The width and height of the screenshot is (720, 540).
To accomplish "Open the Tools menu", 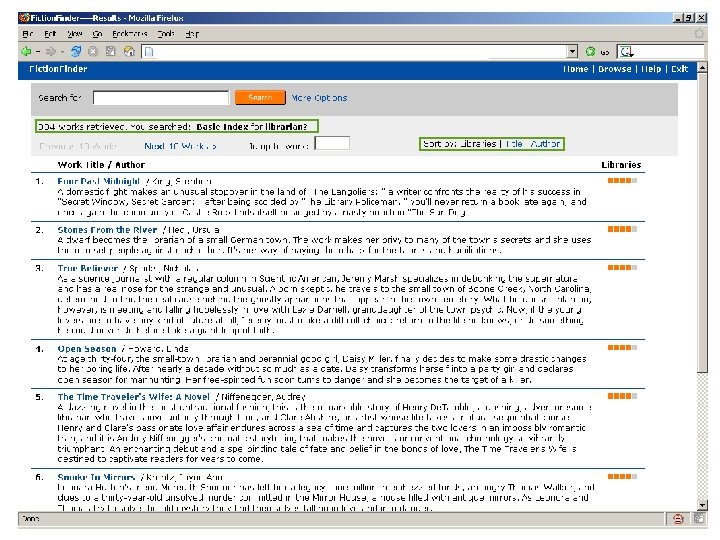I will tap(166, 34).
